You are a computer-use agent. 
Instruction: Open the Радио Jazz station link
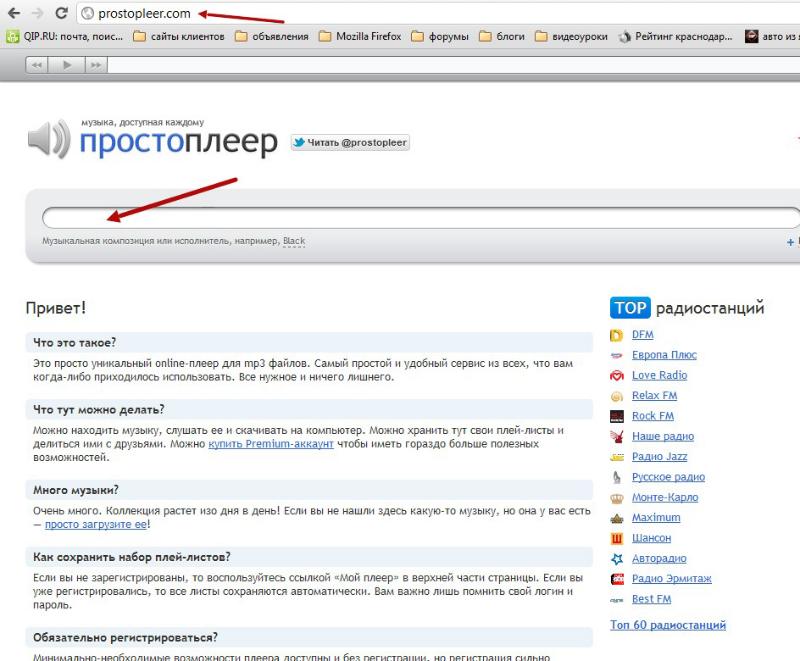pos(659,456)
